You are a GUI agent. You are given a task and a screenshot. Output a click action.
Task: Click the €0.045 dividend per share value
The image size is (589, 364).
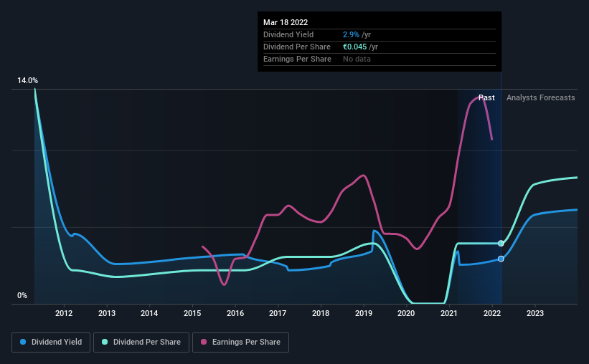(354, 47)
